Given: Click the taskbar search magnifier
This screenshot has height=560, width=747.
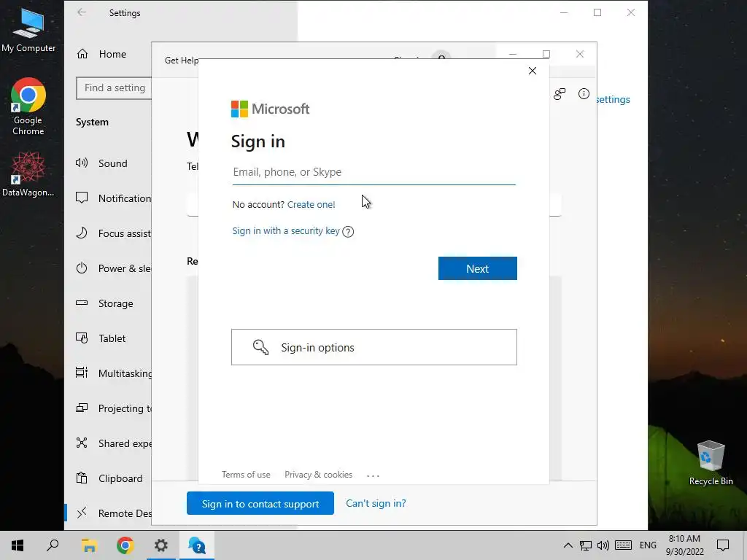Looking at the screenshot, I should tap(53, 545).
